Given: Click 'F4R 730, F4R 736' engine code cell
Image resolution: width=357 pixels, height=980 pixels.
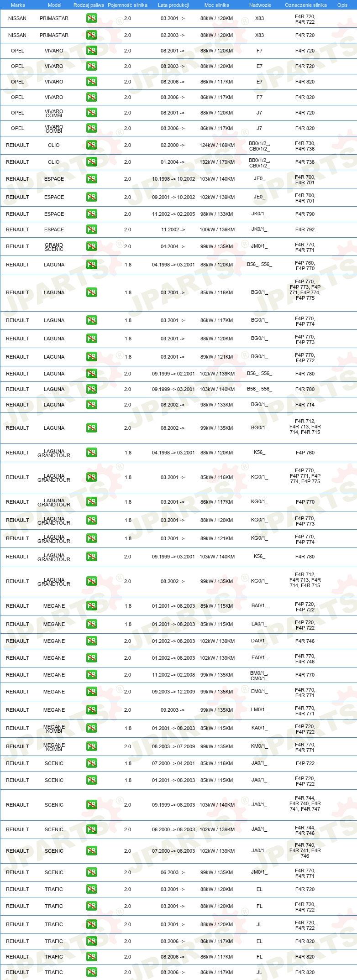Looking at the screenshot, I should 305,146.
